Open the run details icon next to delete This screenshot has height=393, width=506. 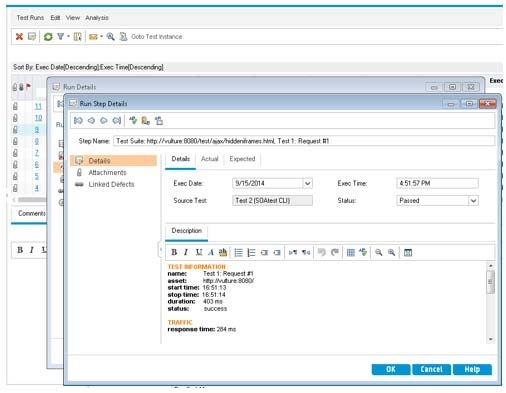pyautogui.click(x=32, y=36)
